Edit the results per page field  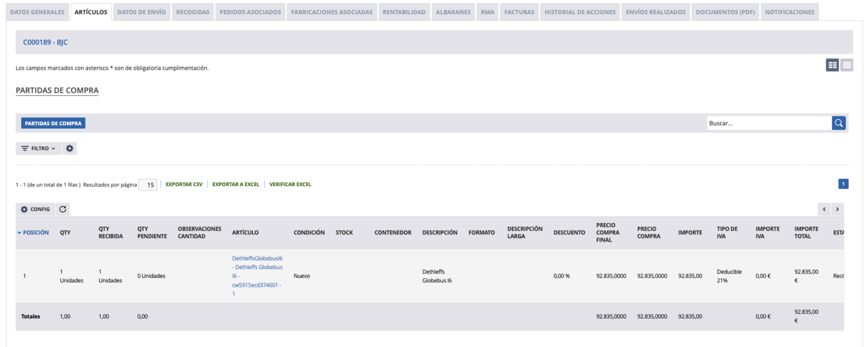pos(148,185)
